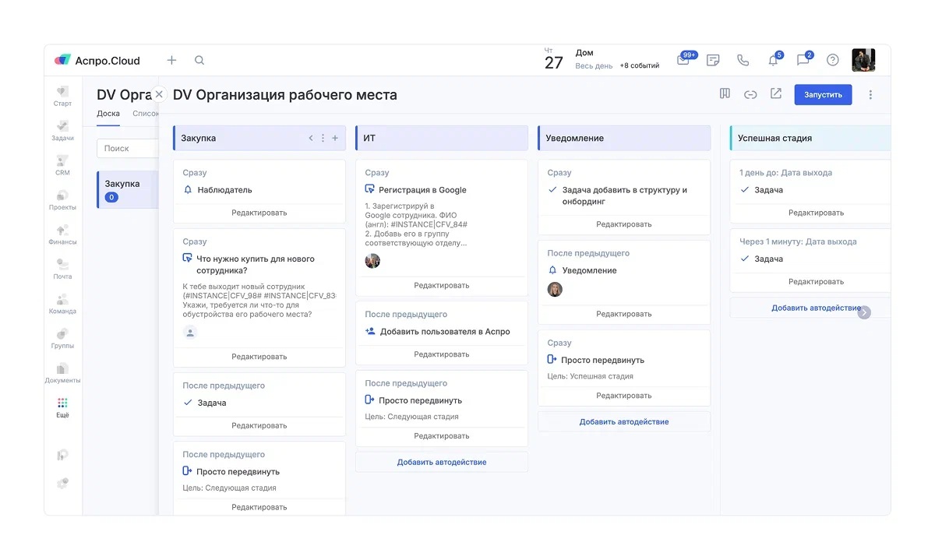Viewport: 935px width, 560px height.
Task: Click plus icon in Закупка column header
Action: [335, 138]
